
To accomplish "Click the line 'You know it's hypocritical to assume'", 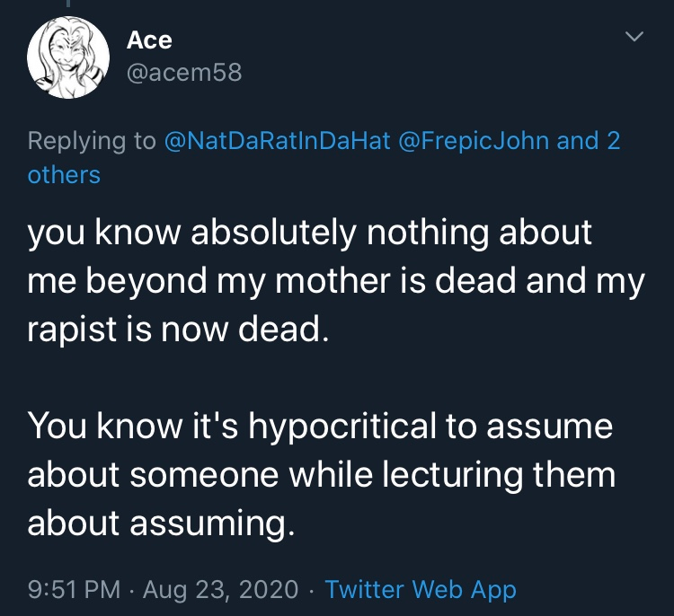I will pyautogui.click(x=320, y=427).
